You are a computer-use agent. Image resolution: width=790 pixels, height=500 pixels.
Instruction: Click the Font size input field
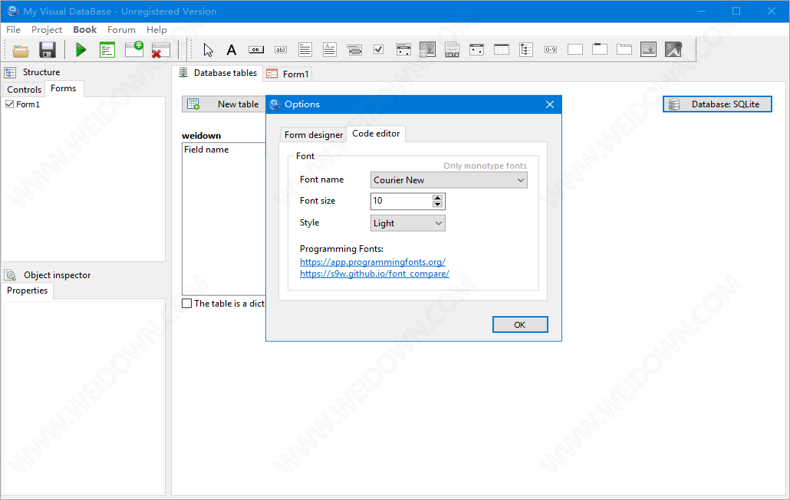click(x=401, y=201)
